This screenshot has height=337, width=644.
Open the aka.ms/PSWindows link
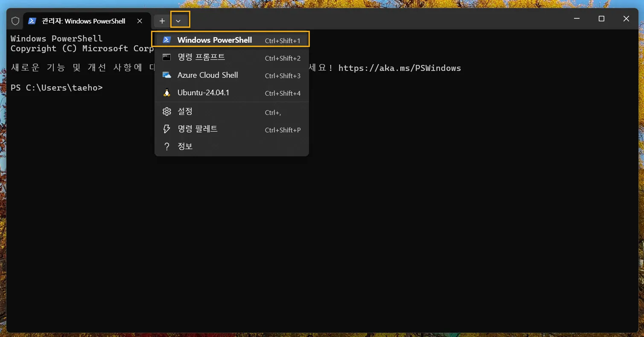click(399, 67)
